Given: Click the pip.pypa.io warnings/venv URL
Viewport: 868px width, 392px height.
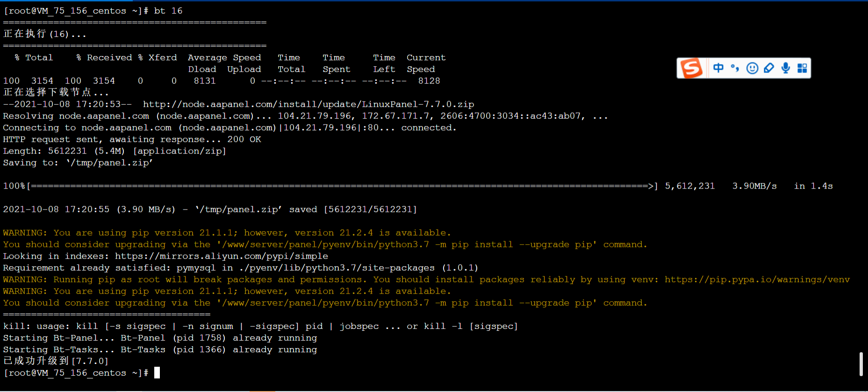Looking at the screenshot, I should [757, 280].
